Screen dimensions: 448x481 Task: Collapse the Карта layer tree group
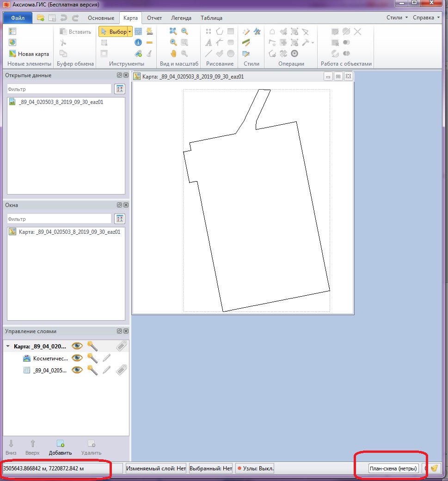coord(8,346)
